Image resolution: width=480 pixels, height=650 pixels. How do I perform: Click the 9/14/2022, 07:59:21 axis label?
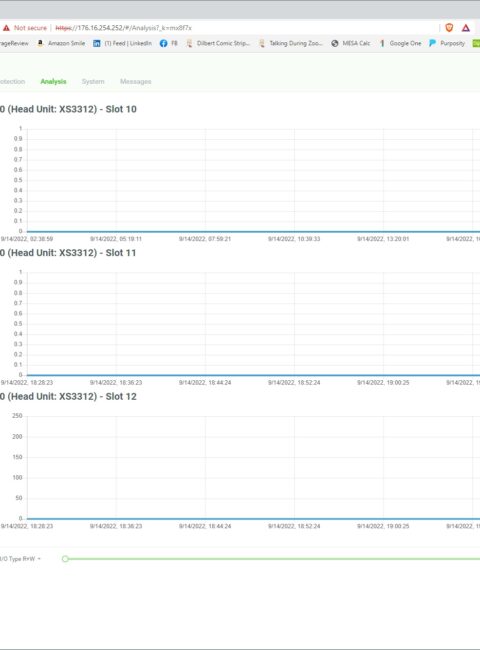[205, 239]
